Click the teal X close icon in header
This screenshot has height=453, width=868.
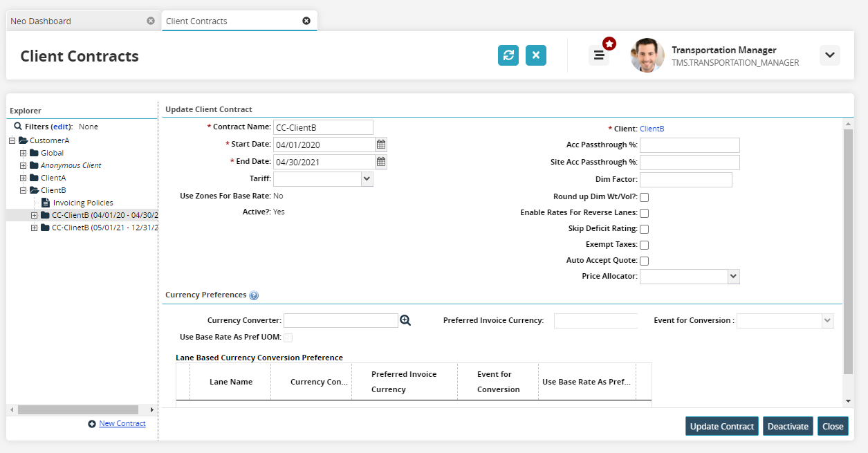tap(536, 55)
